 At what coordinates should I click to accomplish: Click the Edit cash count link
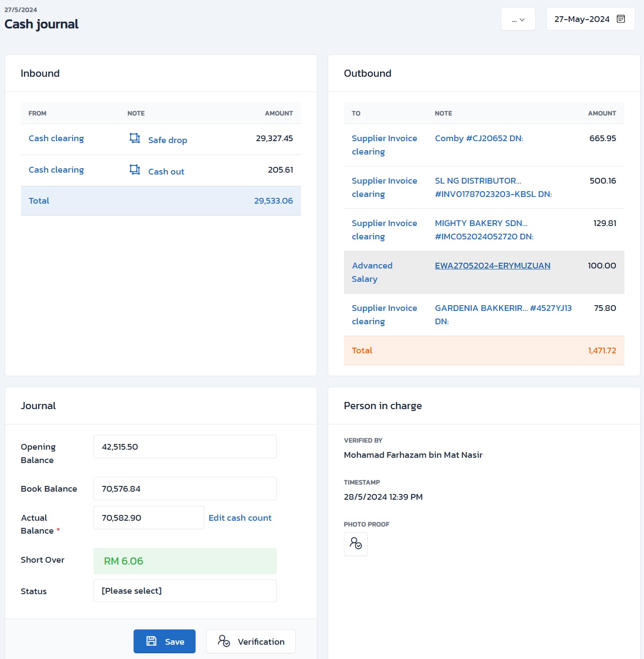pyautogui.click(x=239, y=518)
